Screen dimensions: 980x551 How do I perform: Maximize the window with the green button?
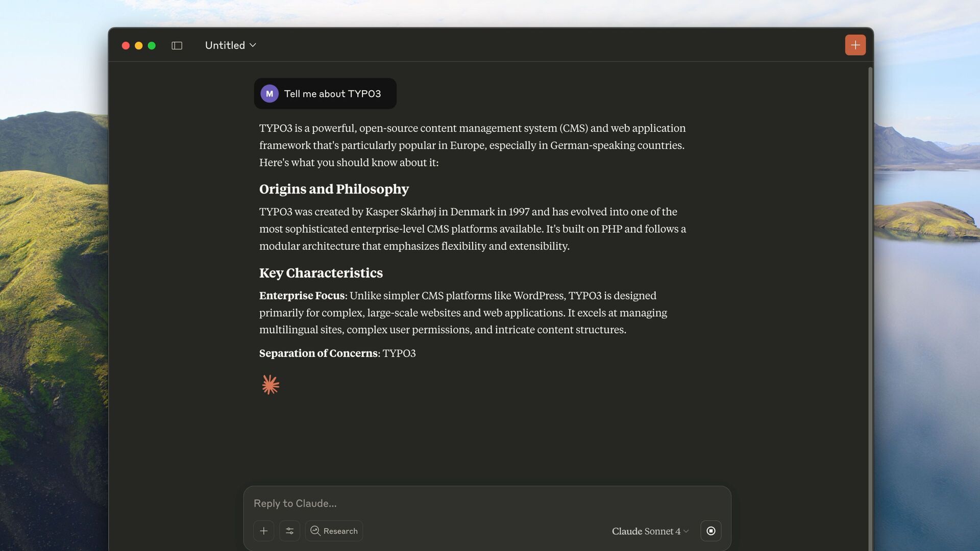click(152, 45)
